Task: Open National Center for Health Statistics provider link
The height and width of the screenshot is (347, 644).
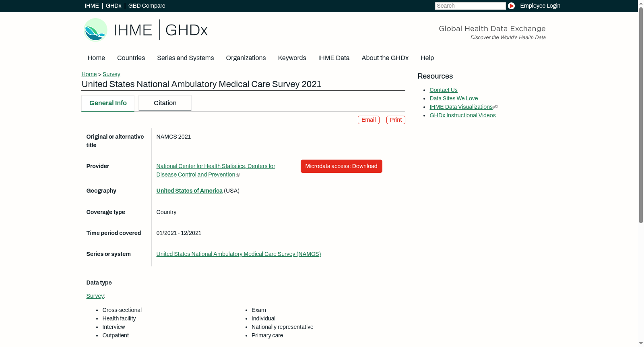Action: [216, 170]
